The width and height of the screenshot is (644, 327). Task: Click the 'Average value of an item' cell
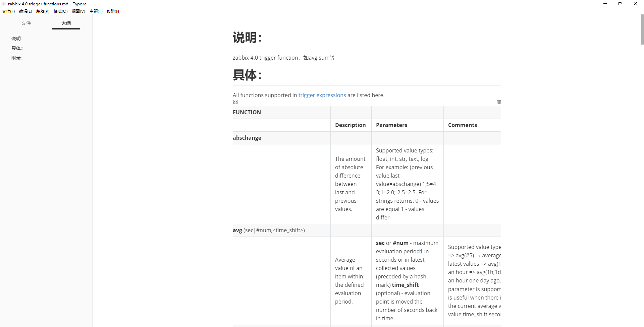click(x=351, y=280)
